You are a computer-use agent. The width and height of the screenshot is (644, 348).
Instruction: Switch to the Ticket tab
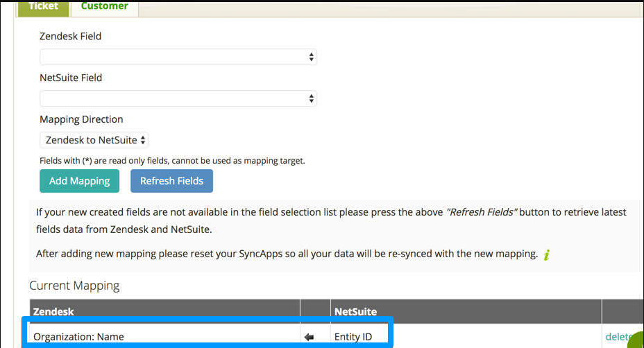pos(43,6)
